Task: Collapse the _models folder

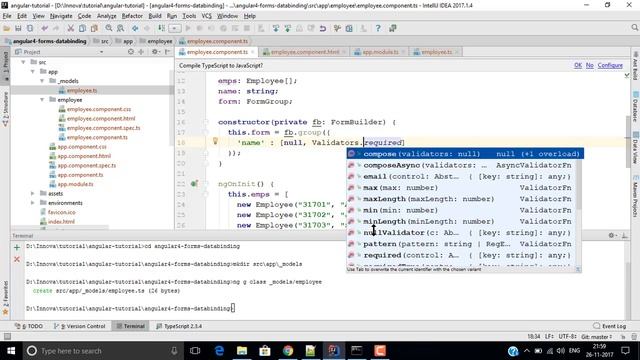Action: 42,81
